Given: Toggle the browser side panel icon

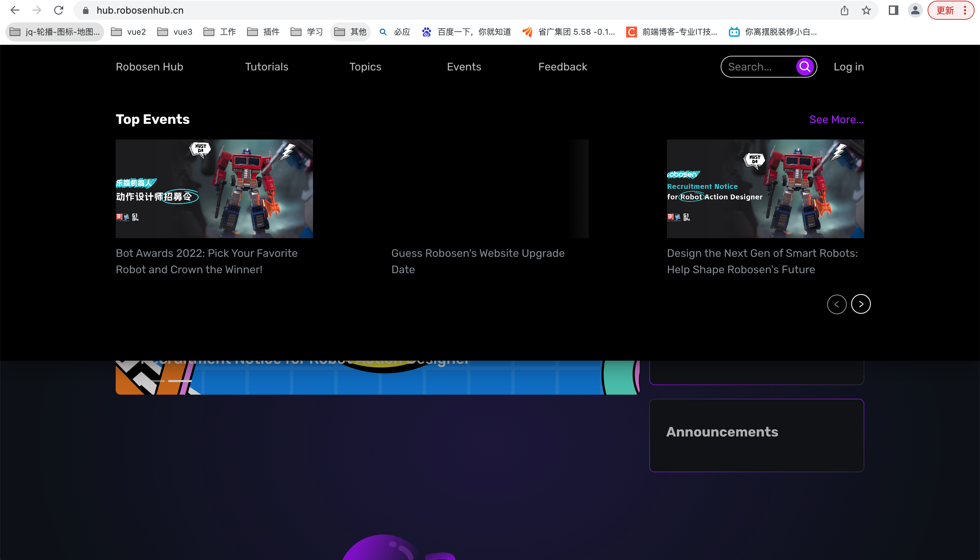Looking at the screenshot, I should pos(893,11).
